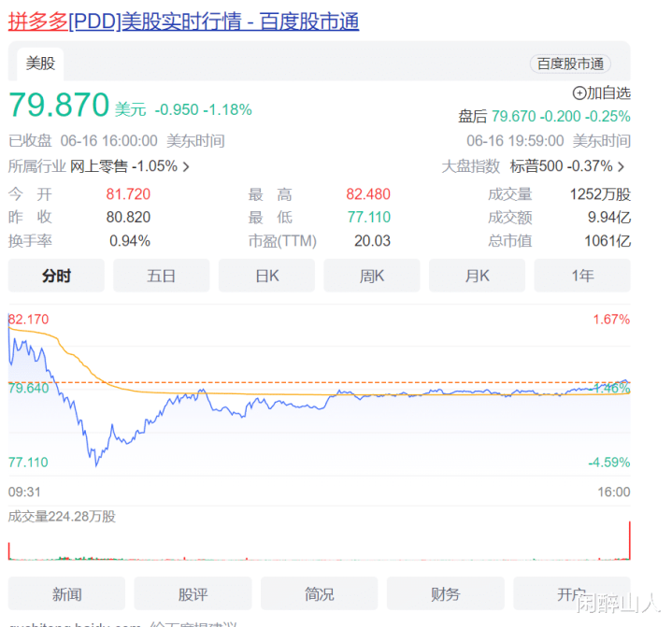The width and height of the screenshot is (672, 627).
Task: Open the 简况 section button
Action: (320, 593)
